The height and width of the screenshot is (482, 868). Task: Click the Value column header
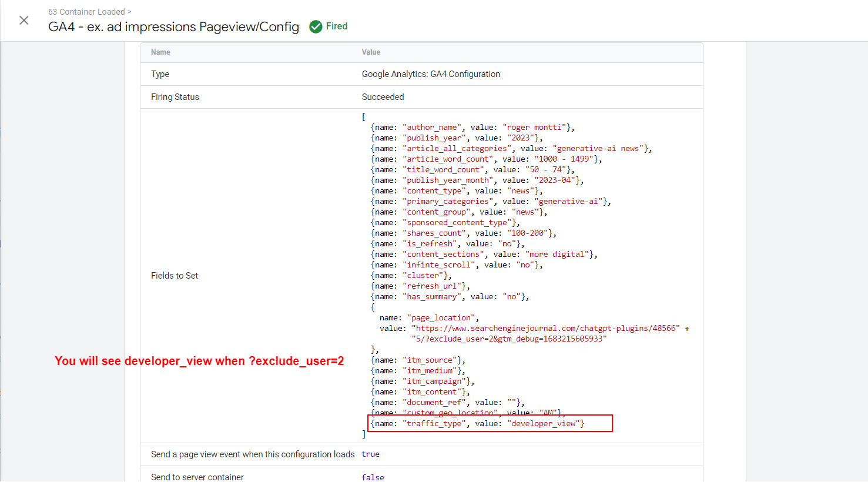(371, 52)
